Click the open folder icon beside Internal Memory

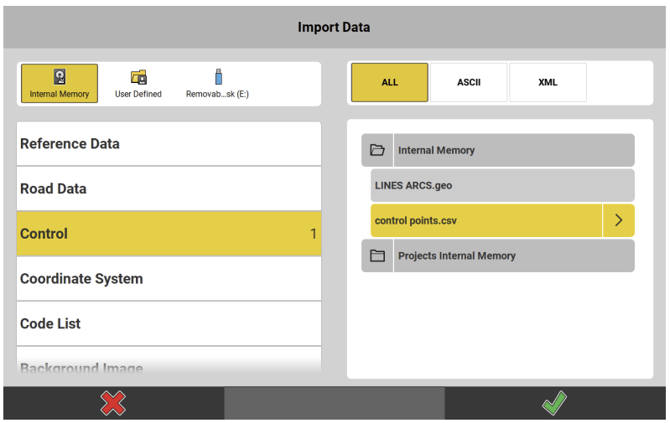[x=377, y=150]
